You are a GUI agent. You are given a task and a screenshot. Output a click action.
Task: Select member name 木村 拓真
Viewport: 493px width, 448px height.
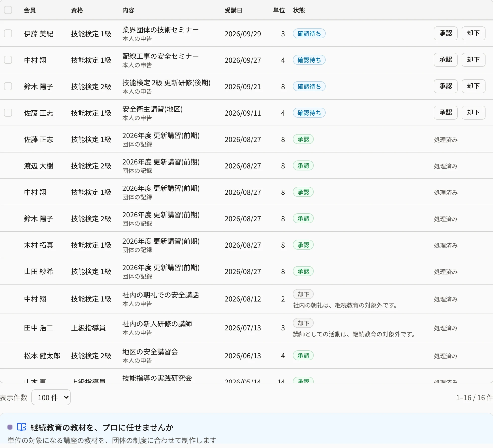click(39, 245)
